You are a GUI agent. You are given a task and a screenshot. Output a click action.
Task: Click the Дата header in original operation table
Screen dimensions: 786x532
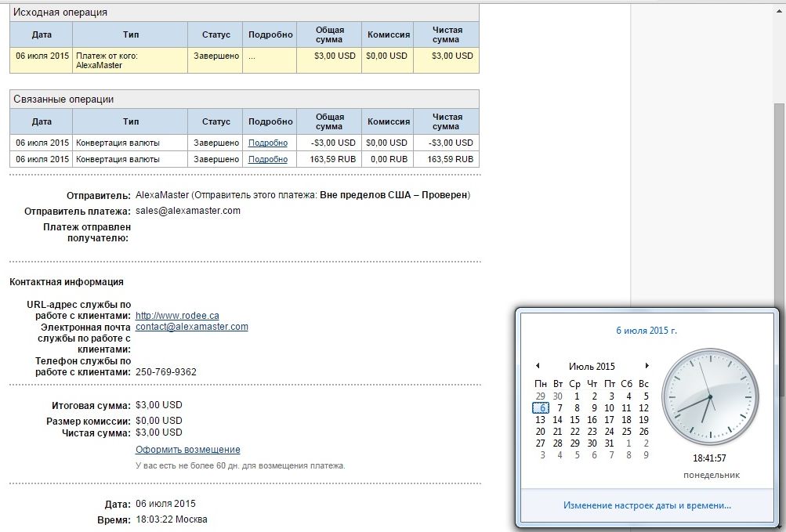tap(42, 34)
